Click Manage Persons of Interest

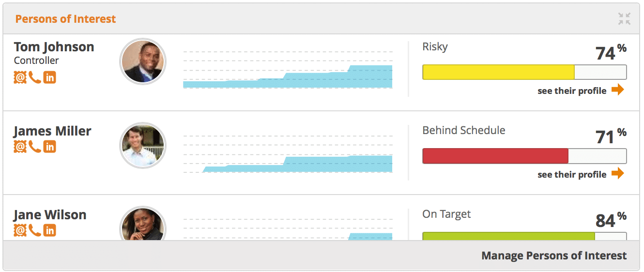coord(554,256)
